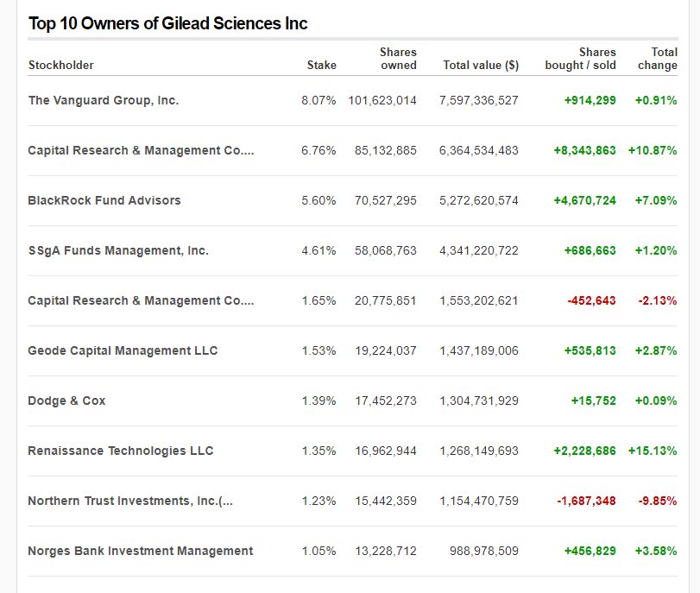700x593 pixels.
Task: Click the 8.07% stake value for Vanguard
Action: [318, 100]
